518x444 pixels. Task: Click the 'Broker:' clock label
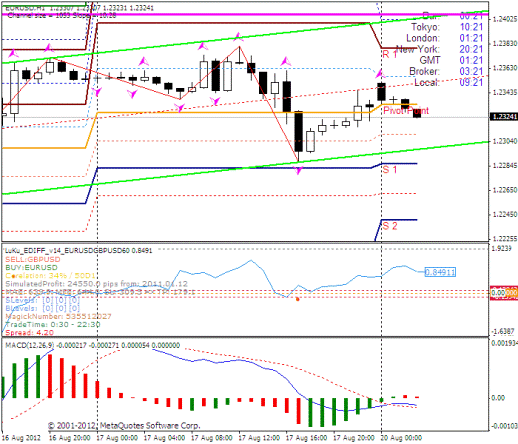coord(424,71)
